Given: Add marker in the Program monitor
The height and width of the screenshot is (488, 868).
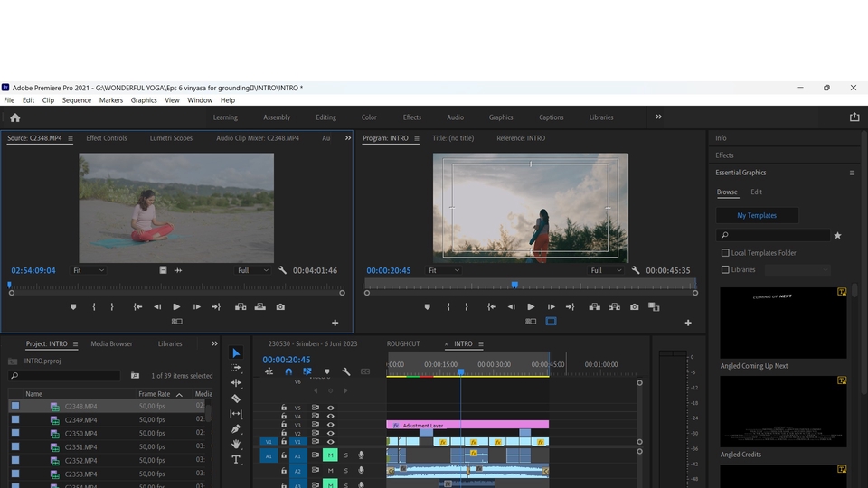Looking at the screenshot, I should 428,306.
